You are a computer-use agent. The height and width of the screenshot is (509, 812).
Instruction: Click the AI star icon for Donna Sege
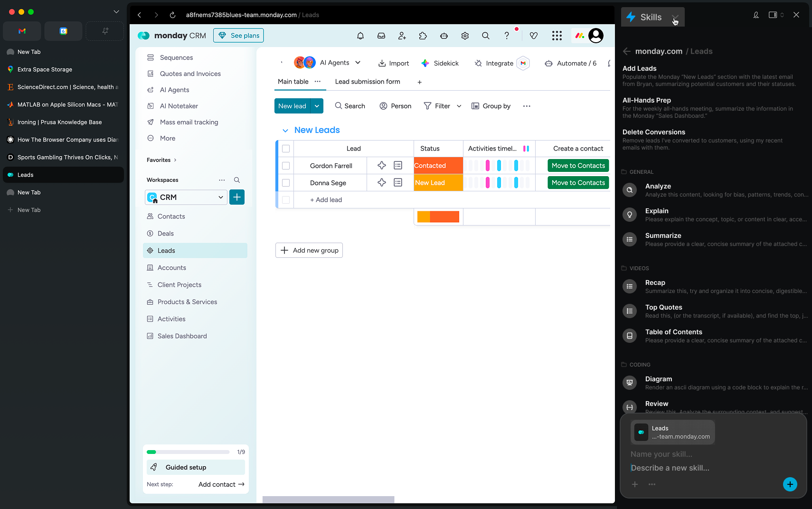(382, 182)
